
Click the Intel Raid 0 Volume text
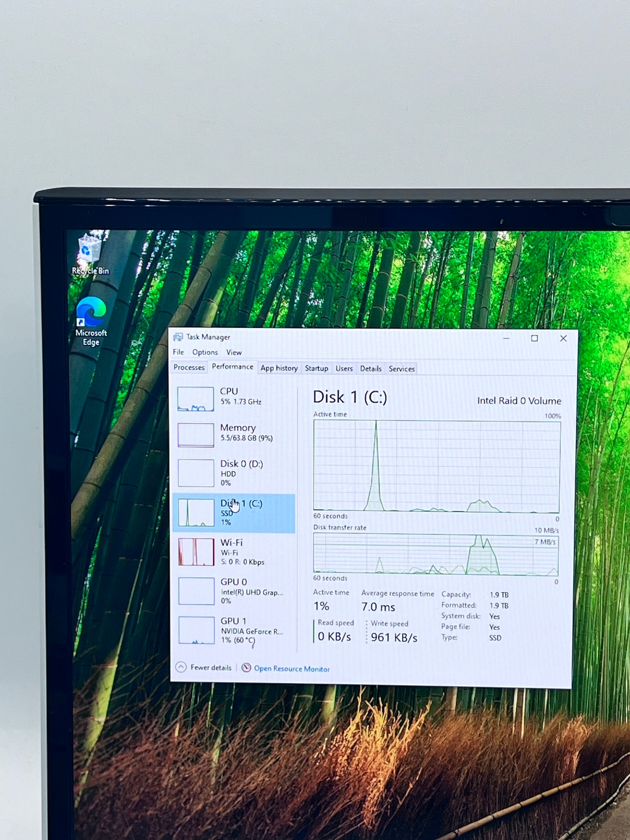519,401
